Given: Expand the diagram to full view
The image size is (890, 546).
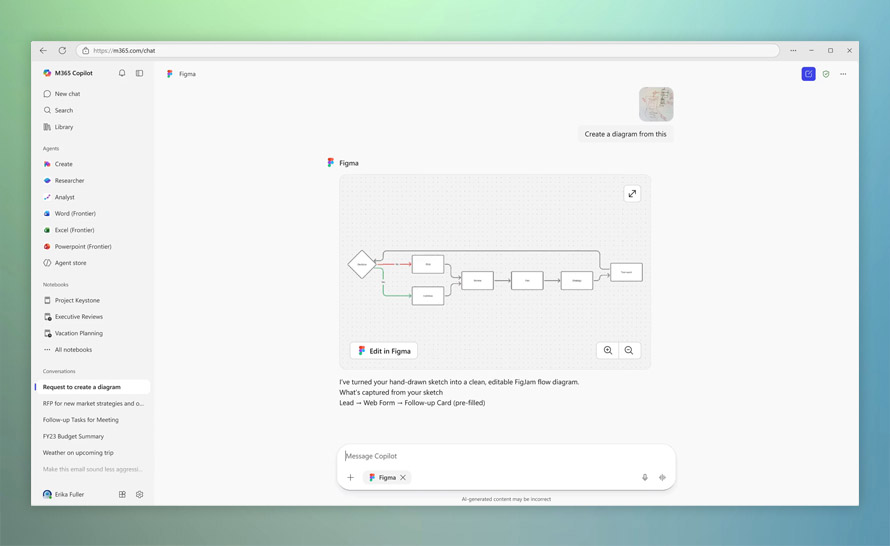Looking at the screenshot, I should (632, 194).
